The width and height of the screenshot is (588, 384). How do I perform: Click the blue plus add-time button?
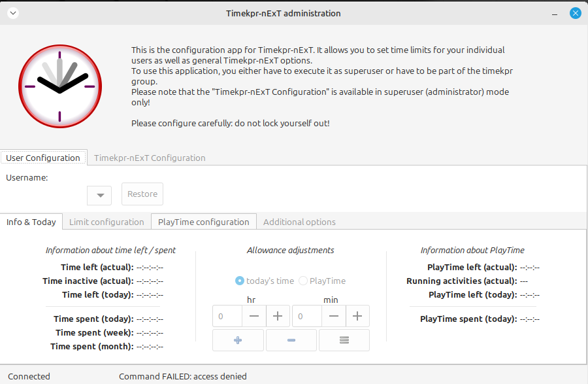point(238,340)
